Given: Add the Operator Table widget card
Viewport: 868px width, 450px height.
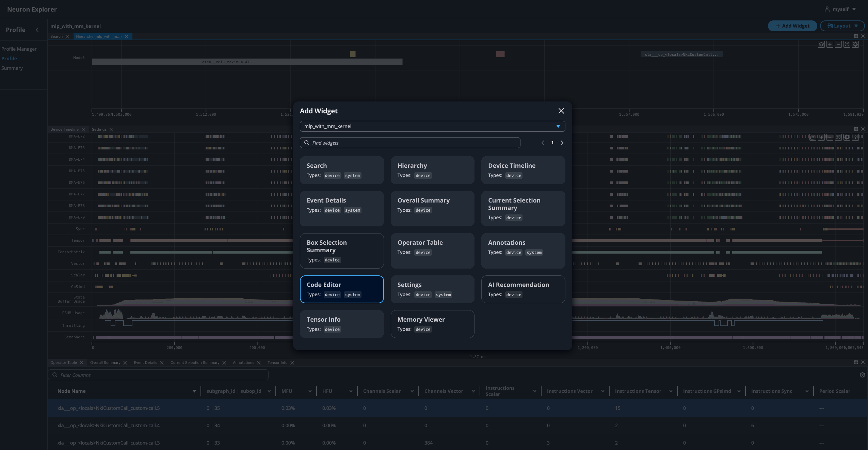Looking at the screenshot, I should pyautogui.click(x=432, y=251).
